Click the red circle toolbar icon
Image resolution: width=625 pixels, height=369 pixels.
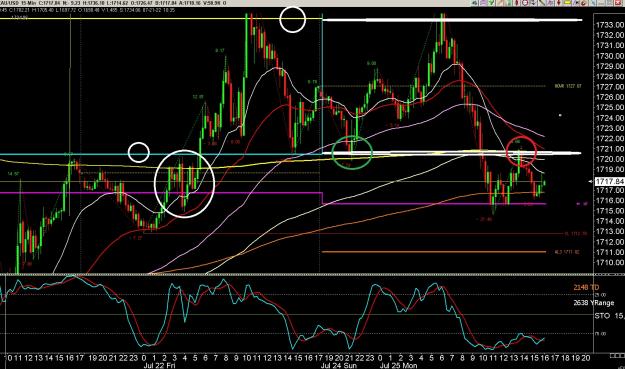(x=525, y=3)
